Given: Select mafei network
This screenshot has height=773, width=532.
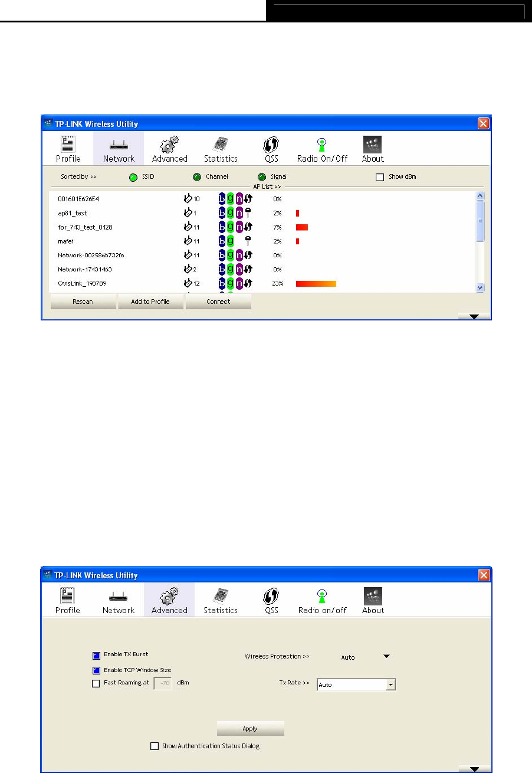Looking at the screenshot, I should (262, 241).
